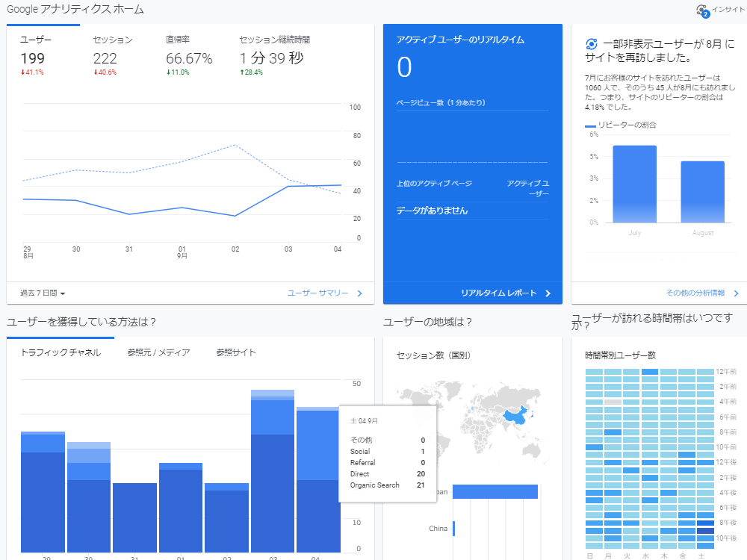The image size is (747, 560).
Task: Click the リピーターの割合 legend marker
Action: tap(590, 126)
